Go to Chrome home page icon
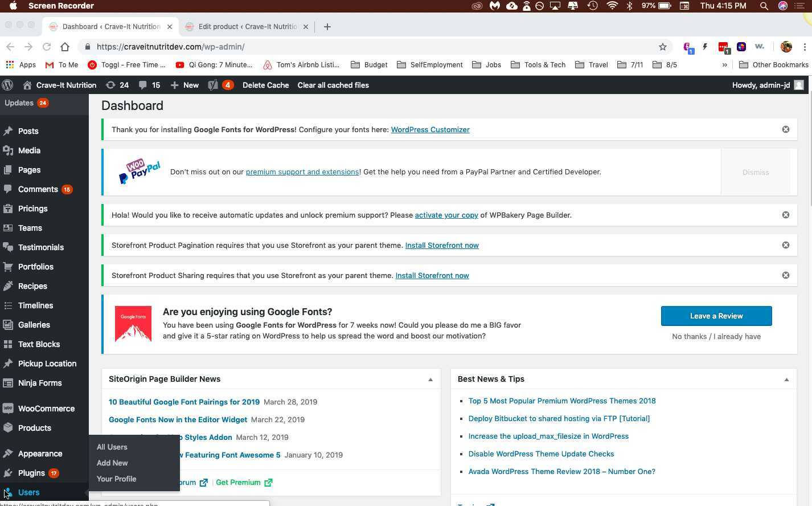 pos(65,47)
